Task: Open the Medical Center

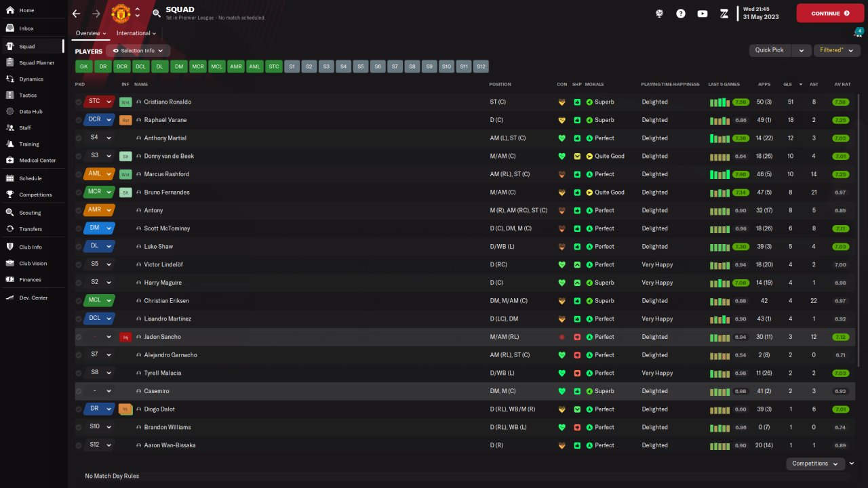Action: (37, 161)
